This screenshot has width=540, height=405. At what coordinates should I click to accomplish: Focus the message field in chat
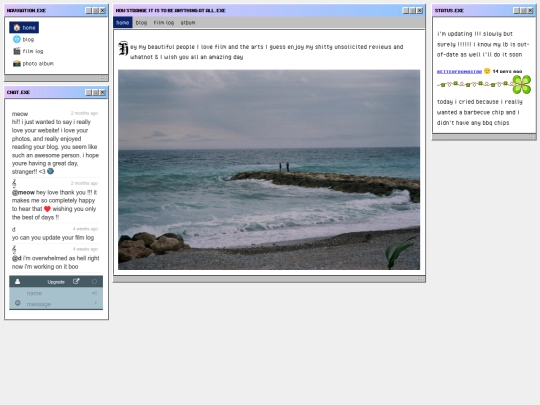click(56, 304)
